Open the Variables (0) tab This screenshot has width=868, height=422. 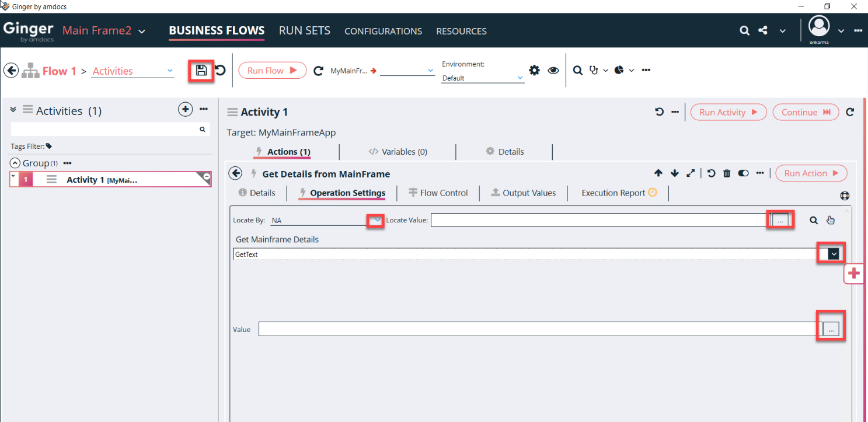[398, 152]
